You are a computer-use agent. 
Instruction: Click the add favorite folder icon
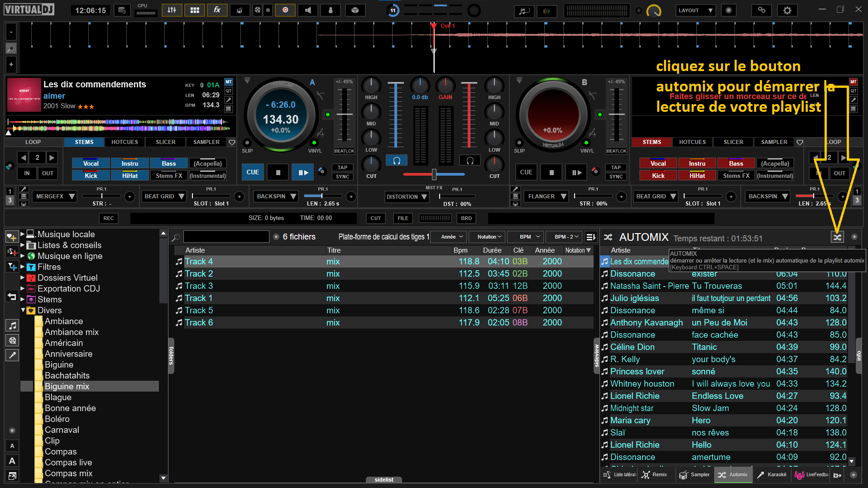[12, 237]
